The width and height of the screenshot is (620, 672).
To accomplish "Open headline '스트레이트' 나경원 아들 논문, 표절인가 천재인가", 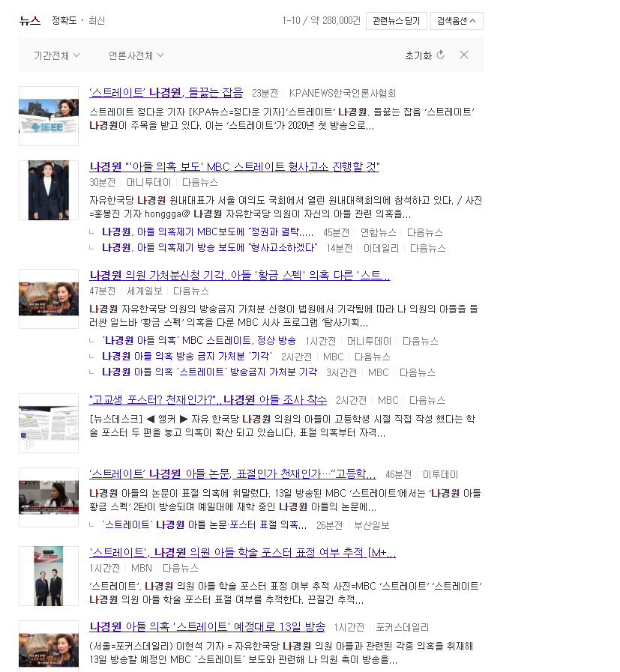I will click(x=232, y=474).
